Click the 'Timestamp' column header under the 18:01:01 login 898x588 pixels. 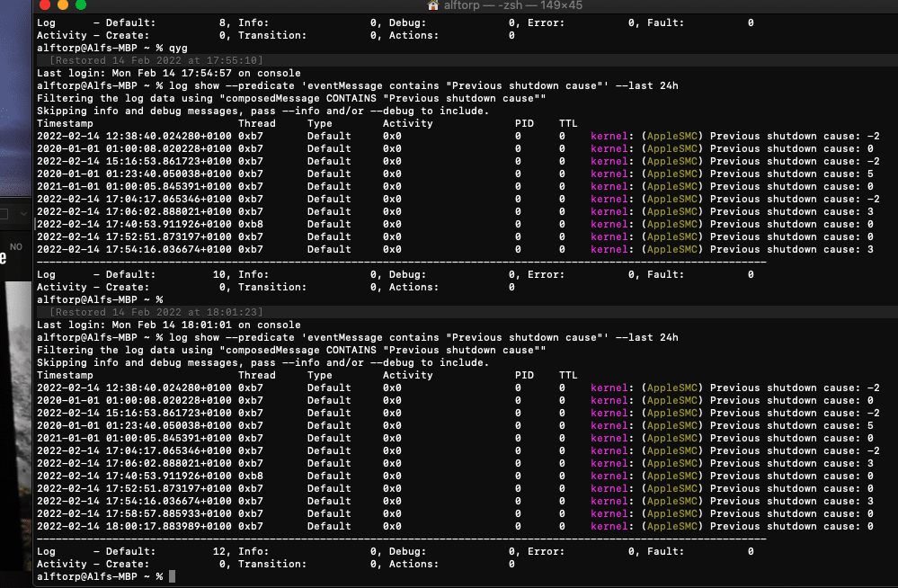tap(65, 376)
